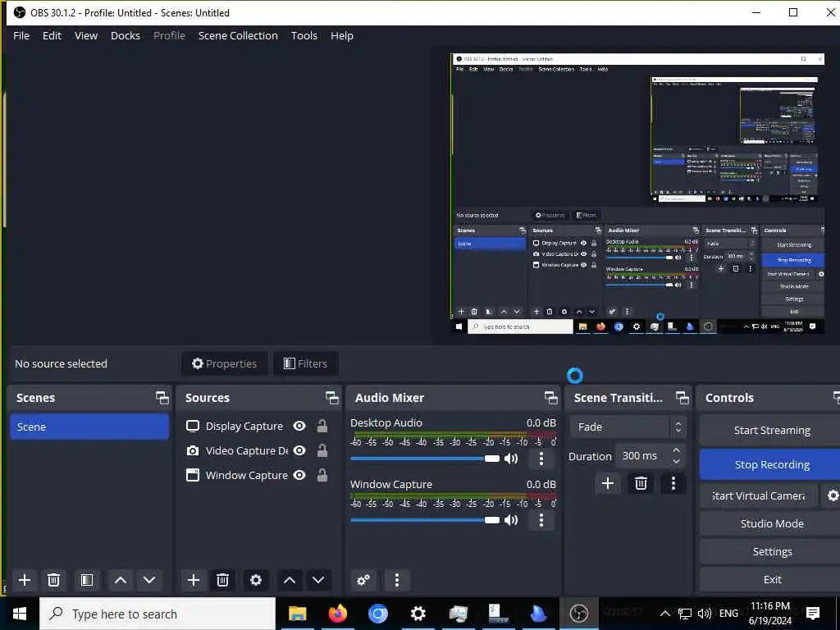Screen dimensions: 840x630
Task: Increase transition duration with up arrow
Action: pos(677,450)
